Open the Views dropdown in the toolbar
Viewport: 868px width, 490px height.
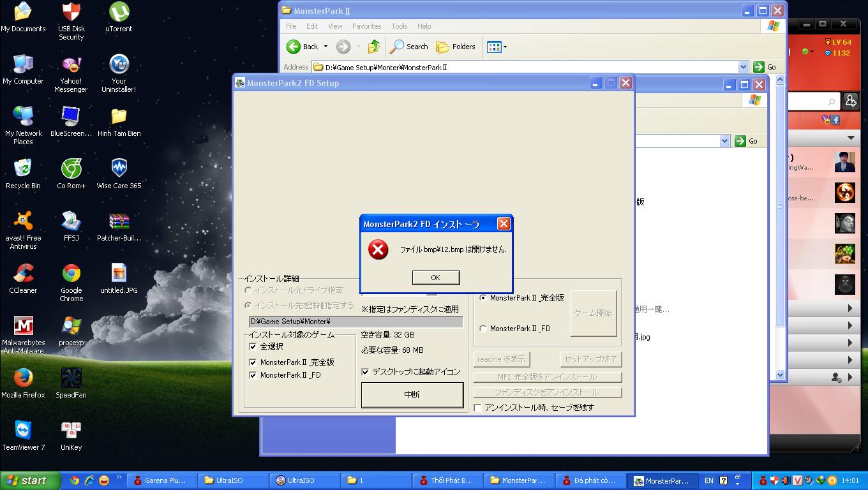pyautogui.click(x=505, y=47)
